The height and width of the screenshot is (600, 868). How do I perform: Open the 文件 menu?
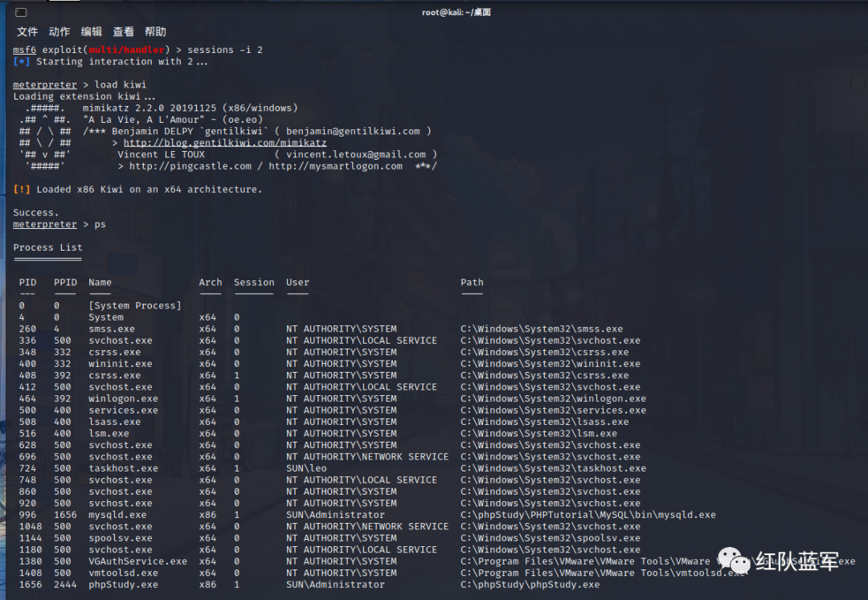pyautogui.click(x=27, y=31)
